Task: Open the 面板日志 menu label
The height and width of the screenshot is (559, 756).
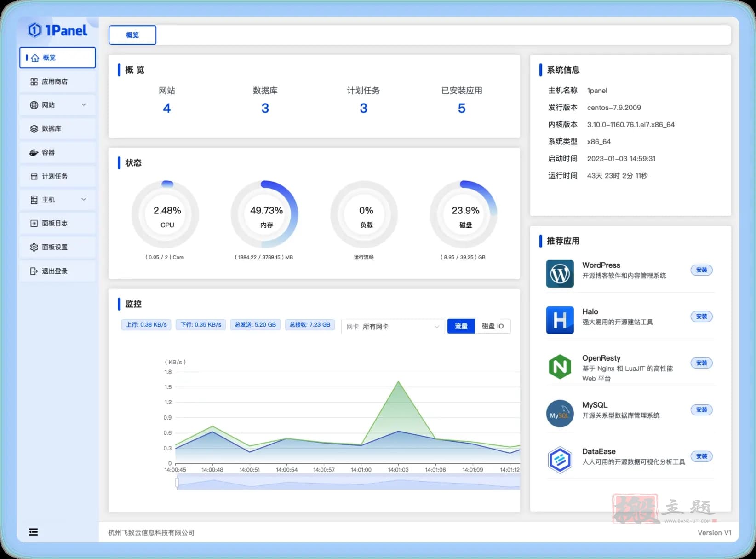Action: pyautogui.click(x=55, y=223)
